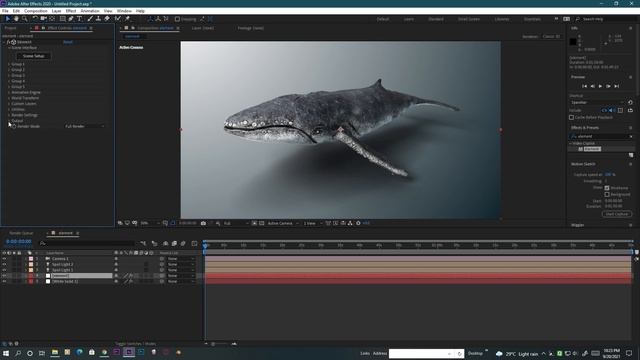Select the Eraser tool
This screenshot has width=640, height=360.
tap(107, 19)
